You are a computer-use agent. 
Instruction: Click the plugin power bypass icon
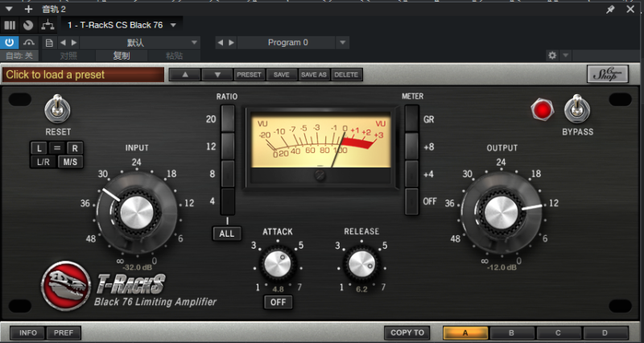point(10,42)
